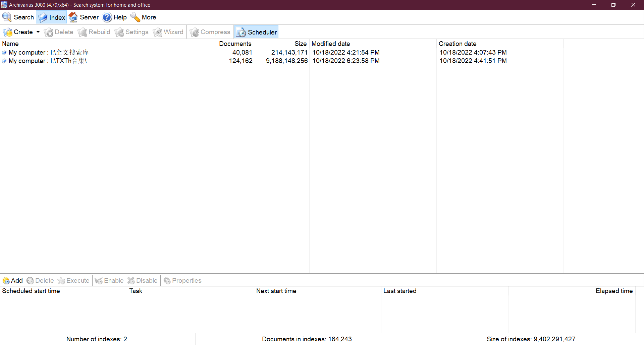Restore down the application window
644x345 pixels.
(613, 5)
